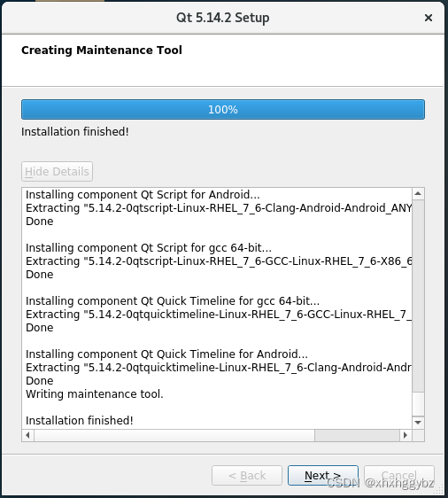Click the 'Installing component Qt Script for Android' line
Viewport: 448px width, 498px height.
(x=143, y=195)
